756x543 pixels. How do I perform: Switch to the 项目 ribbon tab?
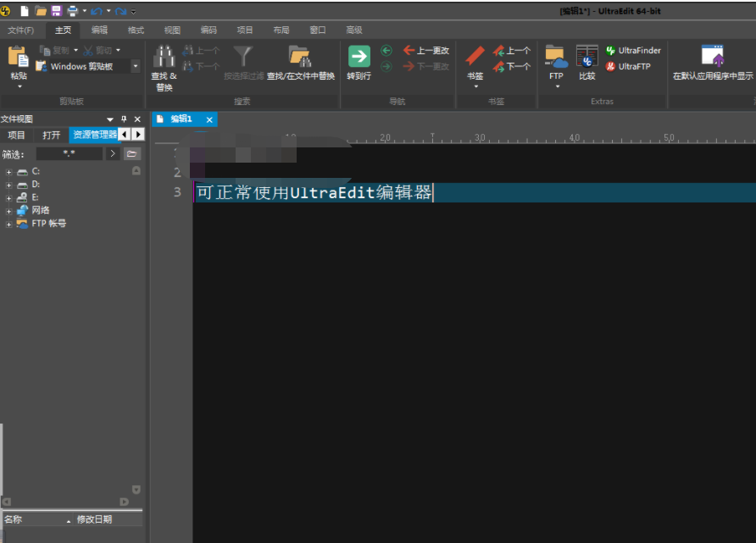click(244, 30)
